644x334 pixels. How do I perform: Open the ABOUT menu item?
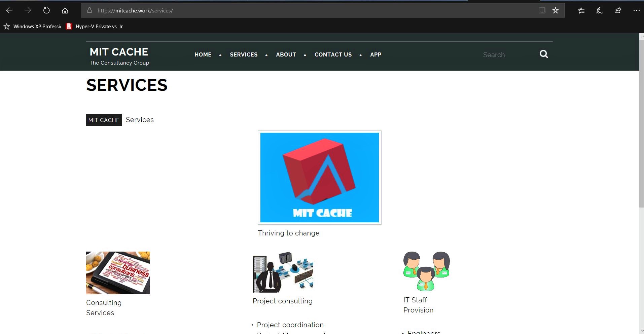[x=286, y=54]
